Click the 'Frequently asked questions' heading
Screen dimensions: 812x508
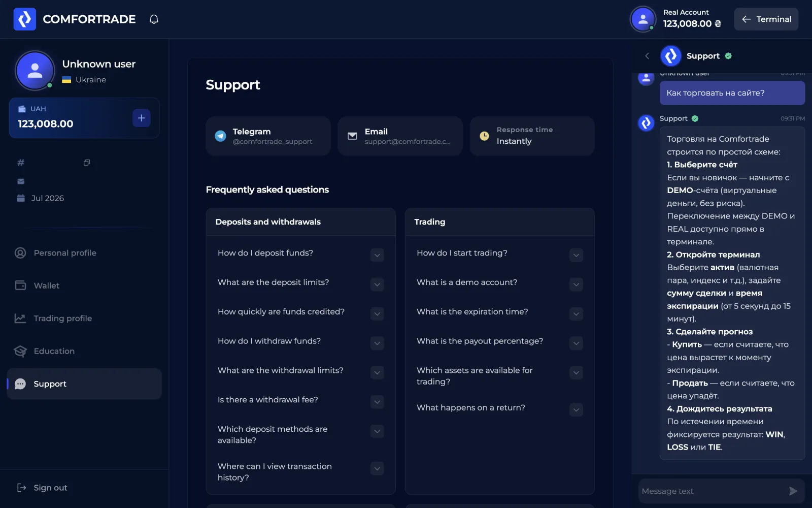point(267,189)
